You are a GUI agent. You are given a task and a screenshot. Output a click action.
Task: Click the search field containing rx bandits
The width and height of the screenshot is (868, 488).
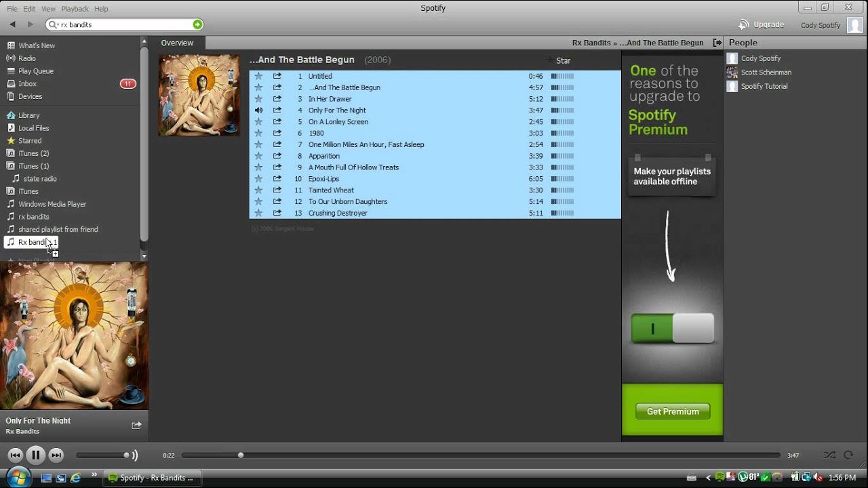tap(124, 24)
